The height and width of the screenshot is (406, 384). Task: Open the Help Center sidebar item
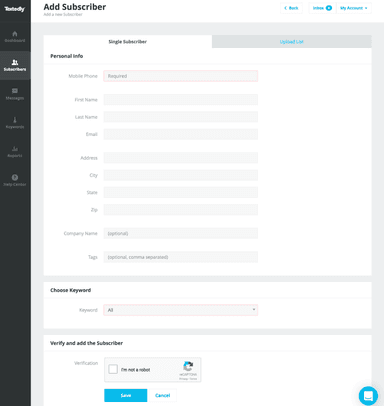[x=15, y=180]
